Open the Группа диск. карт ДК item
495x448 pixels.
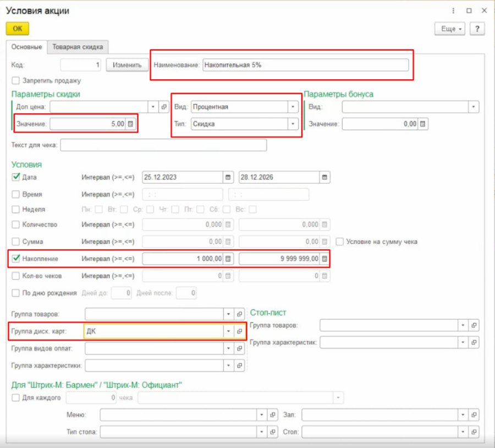pyautogui.click(x=240, y=331)
